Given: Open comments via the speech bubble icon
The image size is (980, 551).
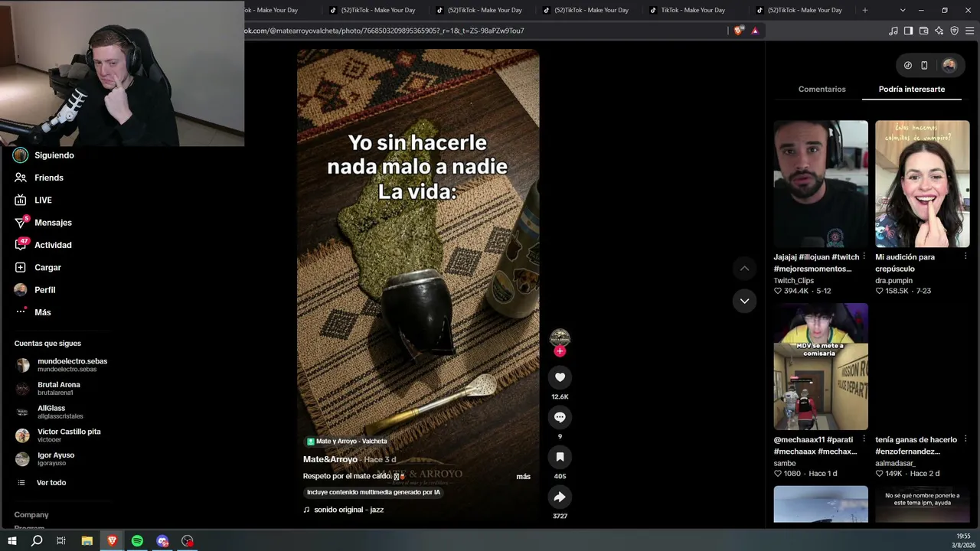Looking at the screenshot, I should 560,417.
